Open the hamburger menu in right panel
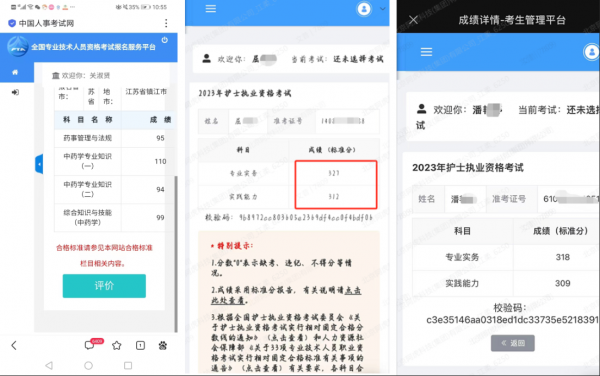 (426, 52)
